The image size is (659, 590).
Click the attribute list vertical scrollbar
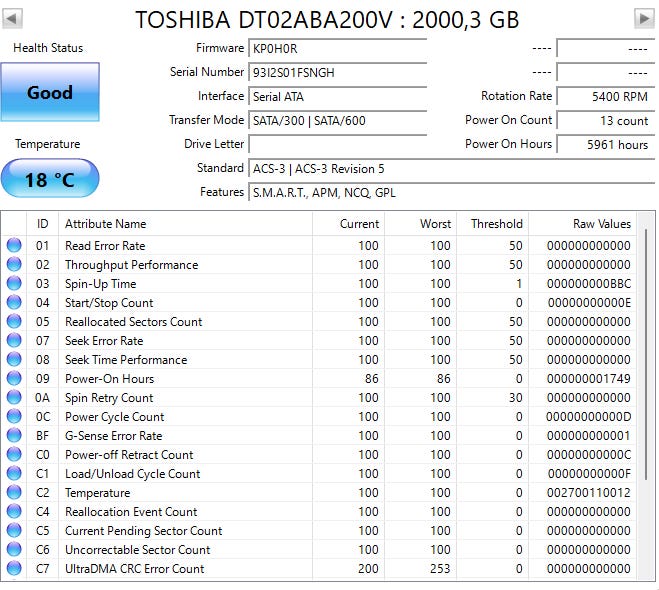(x=646, y=354)
